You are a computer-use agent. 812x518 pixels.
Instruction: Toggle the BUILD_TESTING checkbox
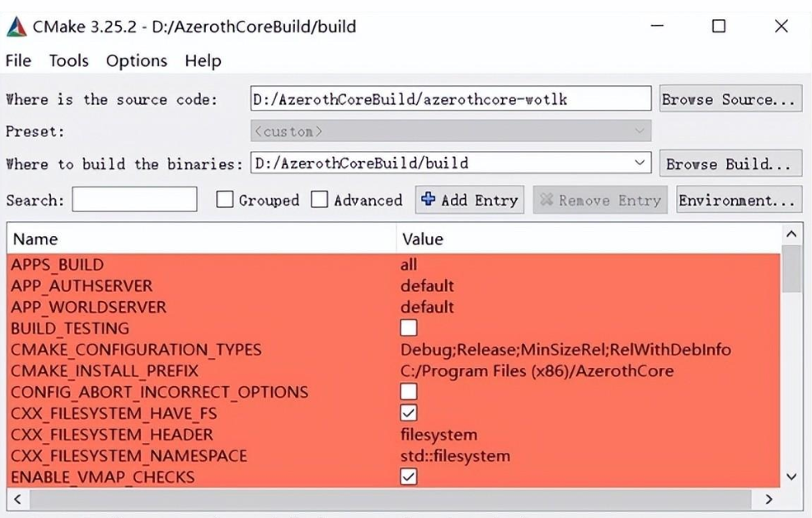tap(409, 328)
